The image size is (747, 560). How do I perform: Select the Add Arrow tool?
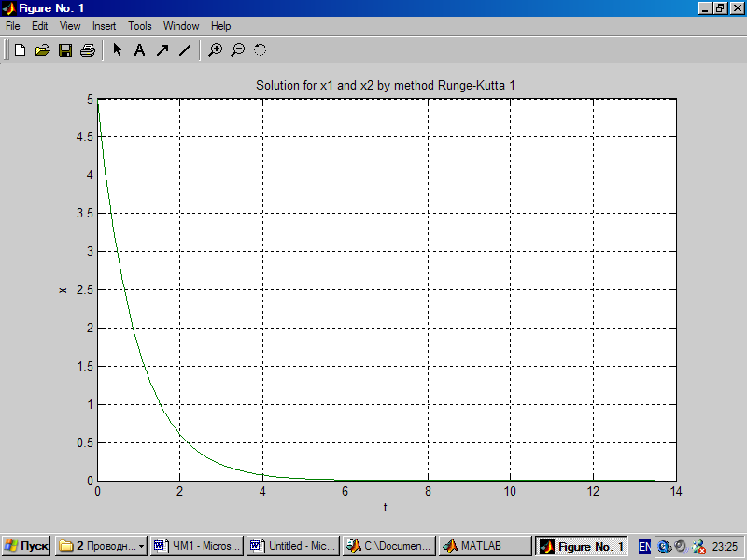[x=162, y=50]
